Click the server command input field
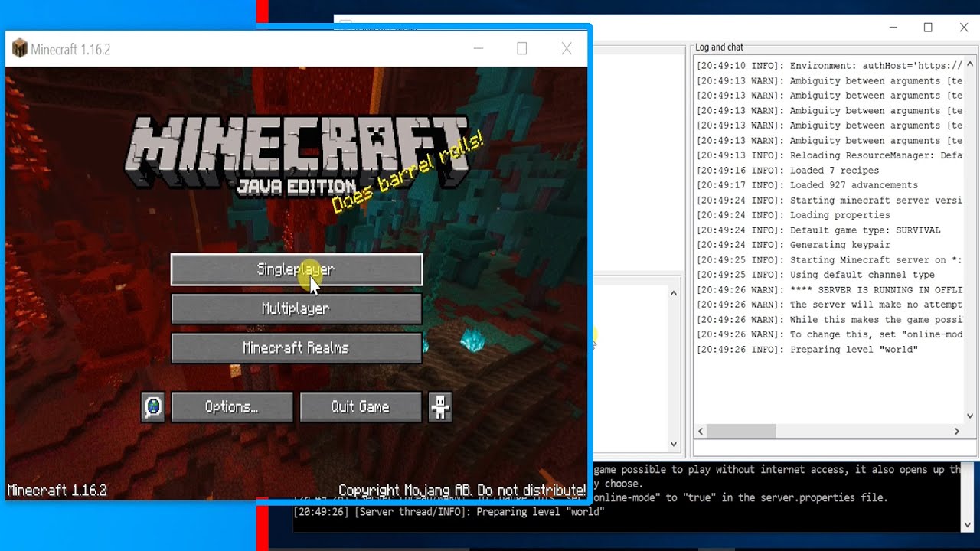980x551 pixels. [x=835, y=449]
